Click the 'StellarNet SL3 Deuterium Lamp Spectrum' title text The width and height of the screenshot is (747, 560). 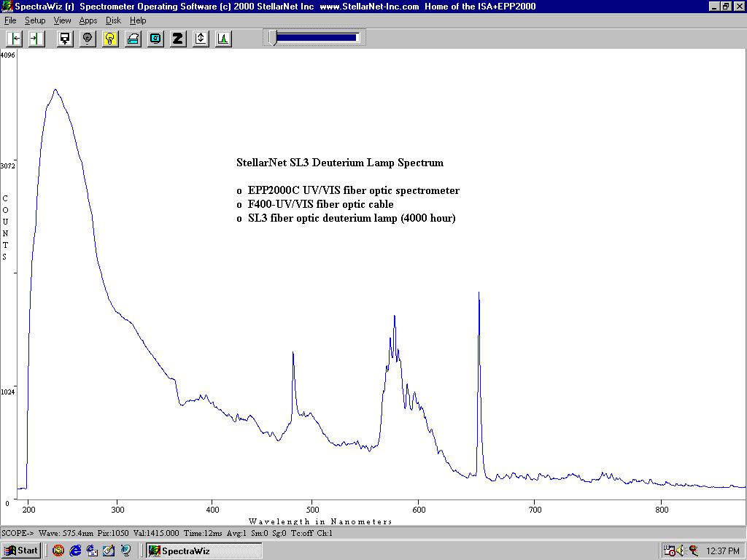tap(340, 163)
